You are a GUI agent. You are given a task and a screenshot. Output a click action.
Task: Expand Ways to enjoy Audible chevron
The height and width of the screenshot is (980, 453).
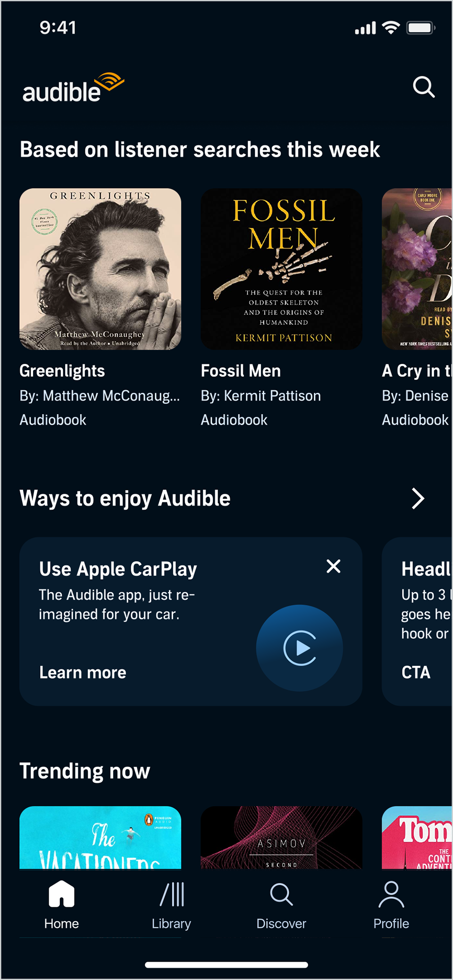pos(418,498)
